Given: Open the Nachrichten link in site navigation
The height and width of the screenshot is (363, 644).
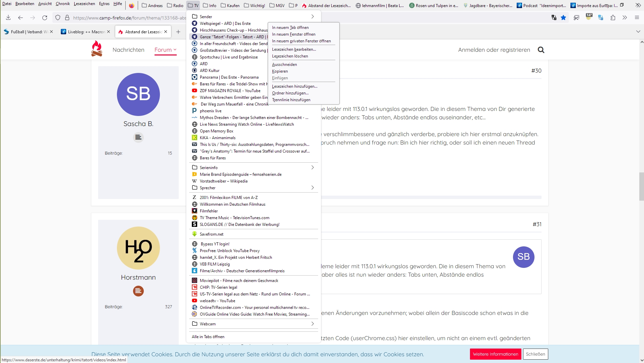Looking at the screenshot, I should pos(128,50).
